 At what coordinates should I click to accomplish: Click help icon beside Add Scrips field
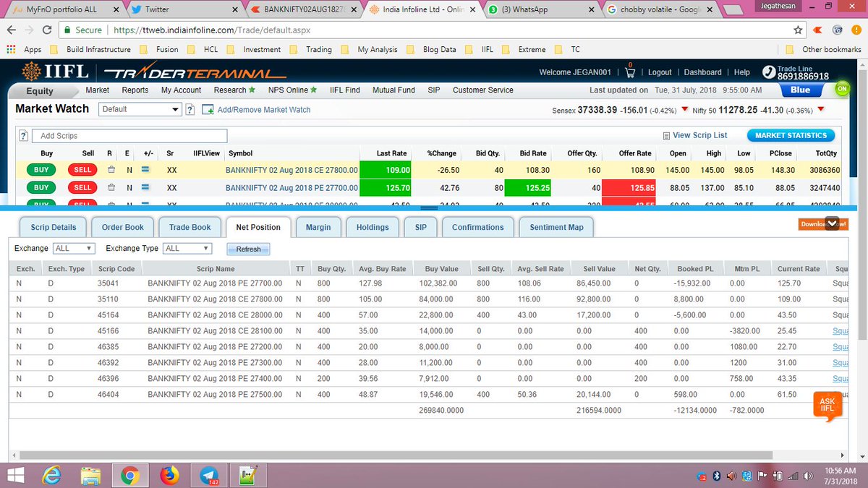[23, 136]
